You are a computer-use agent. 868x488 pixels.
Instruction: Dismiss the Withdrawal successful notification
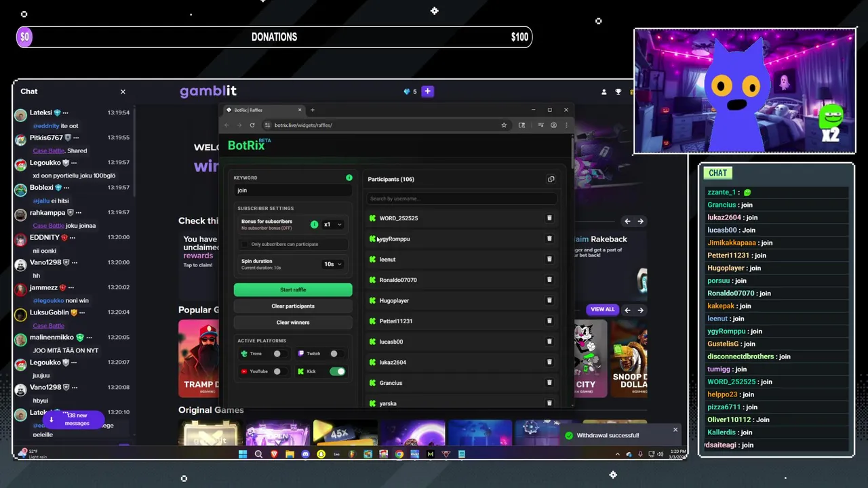pos(675,430)
